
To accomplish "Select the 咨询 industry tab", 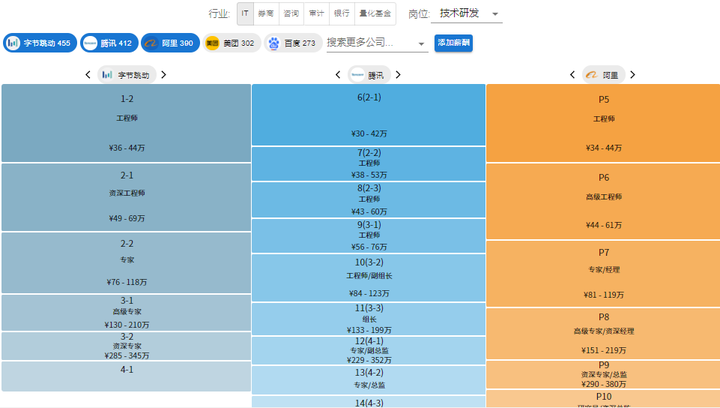I will coord(291,14).
